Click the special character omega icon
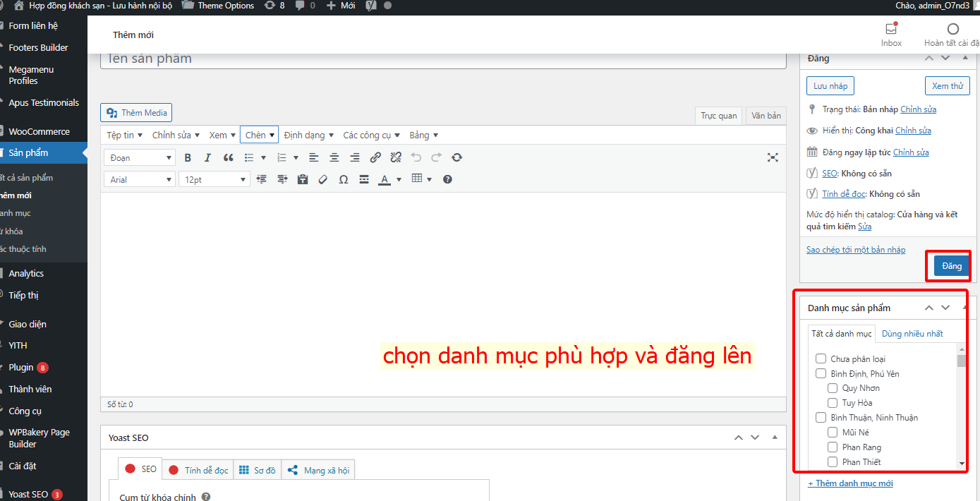The height and width of the screenshot is (501, 980). click(x=344, y=179)
